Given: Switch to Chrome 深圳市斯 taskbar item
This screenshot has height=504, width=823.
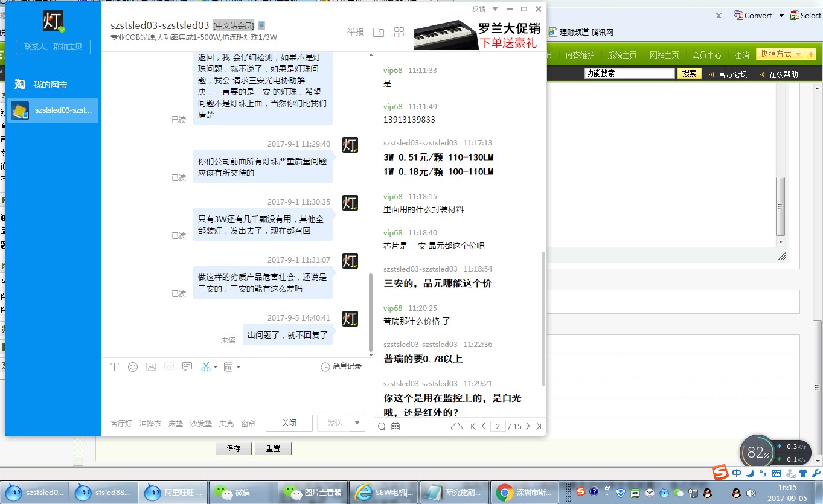Looking at the screenshot, I should tap(524, 493).
